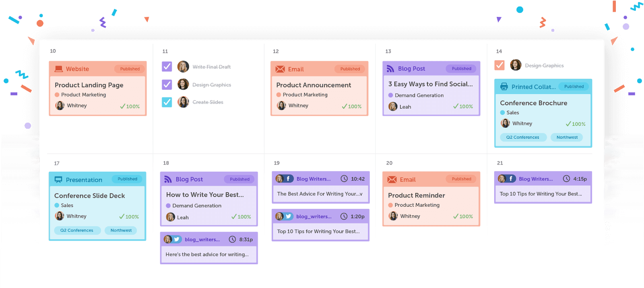Open the Conference Slide Deck title
644x288 pixels.
click(x=90, y=195)
